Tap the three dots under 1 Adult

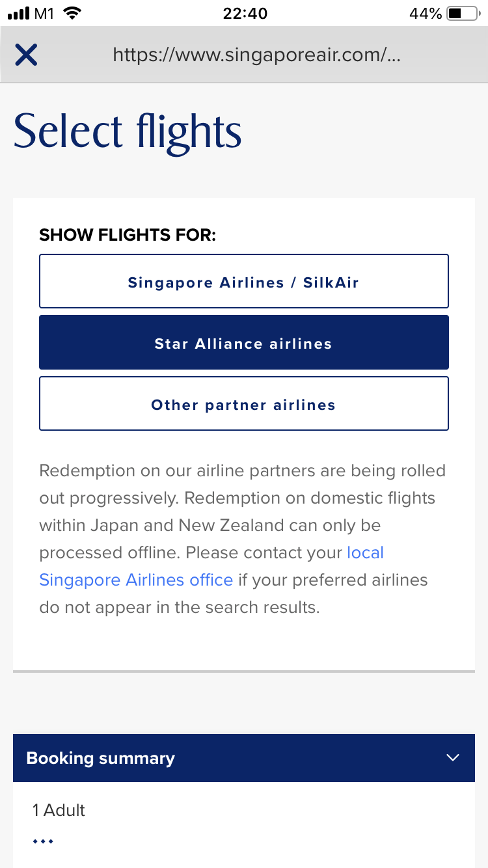coord(43,841)
